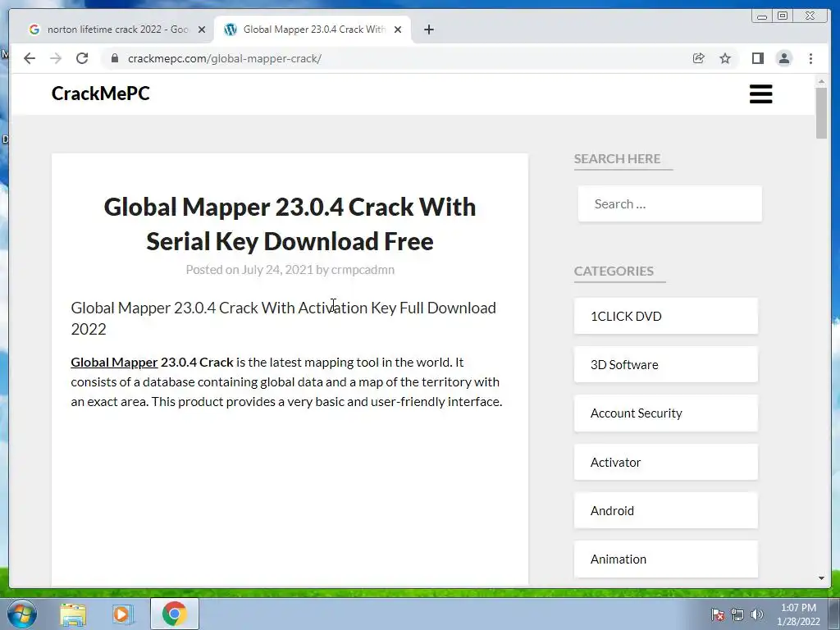Image resolution: width=840 pixels, height=630 pixels.
Task: Reload the current page
Action: [x=82, y=58]
